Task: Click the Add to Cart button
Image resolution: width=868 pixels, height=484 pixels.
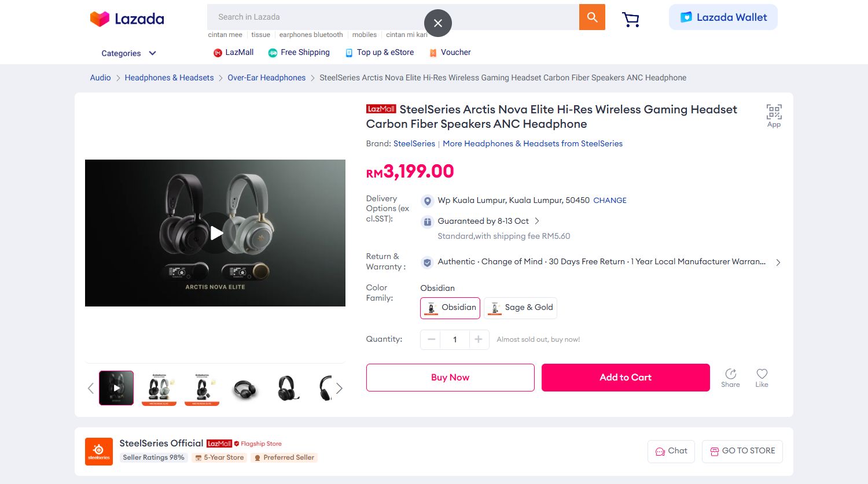Action: pos(626,378)
